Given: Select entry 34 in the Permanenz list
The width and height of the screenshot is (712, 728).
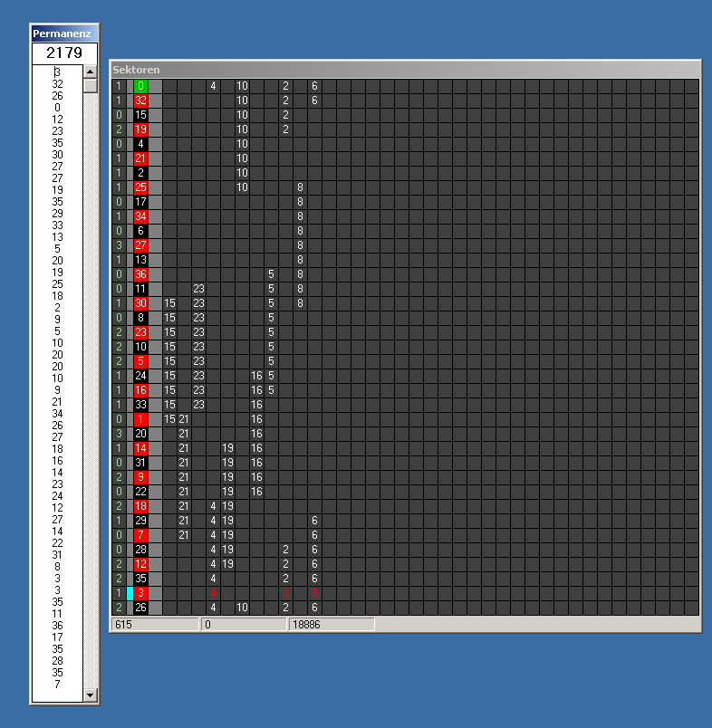Looking at the screenshot, I should tap(57, 413).
